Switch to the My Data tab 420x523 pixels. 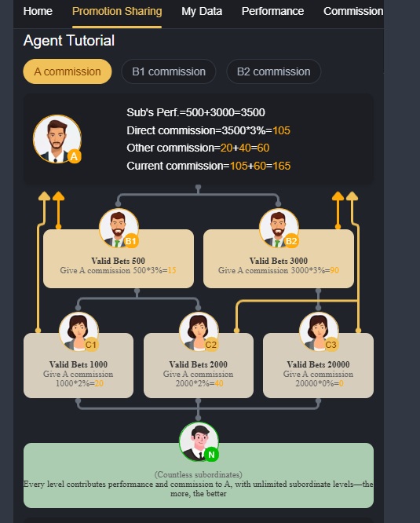[202, 11]
